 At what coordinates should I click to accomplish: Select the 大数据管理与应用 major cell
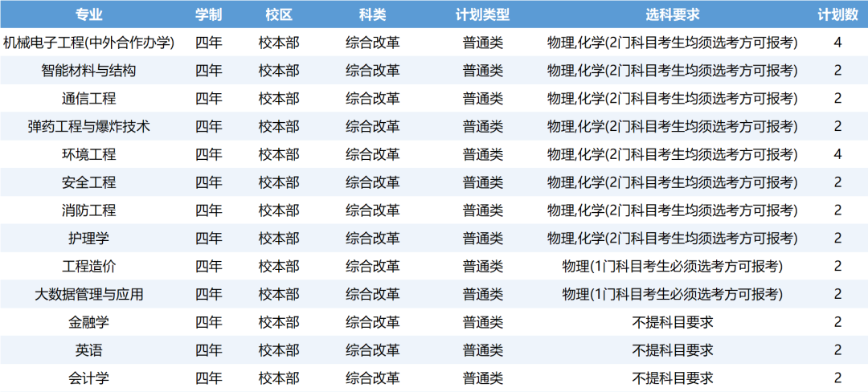pyautogui.click(x=89, y=294)
